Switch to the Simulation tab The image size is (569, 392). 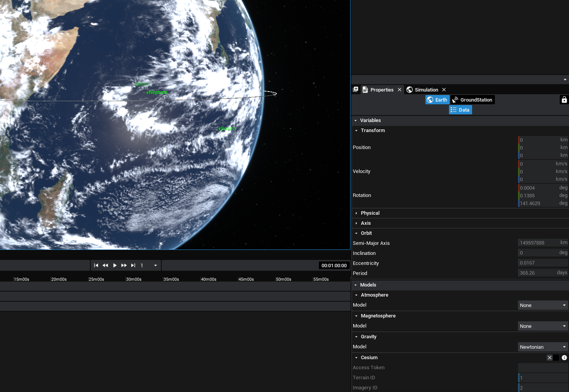[426, 90]
